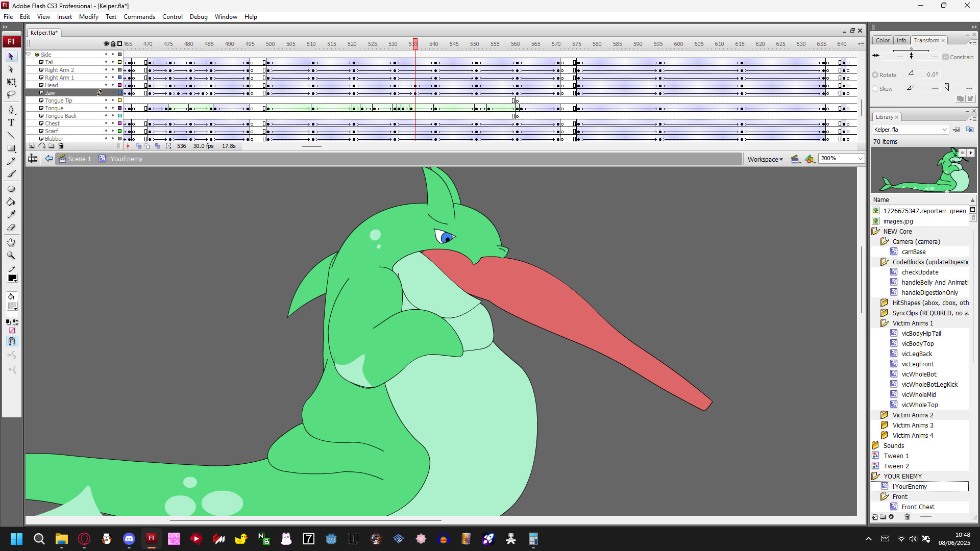Select the Kelper.fla document tab
980x551 pixels.
(44, 33)
